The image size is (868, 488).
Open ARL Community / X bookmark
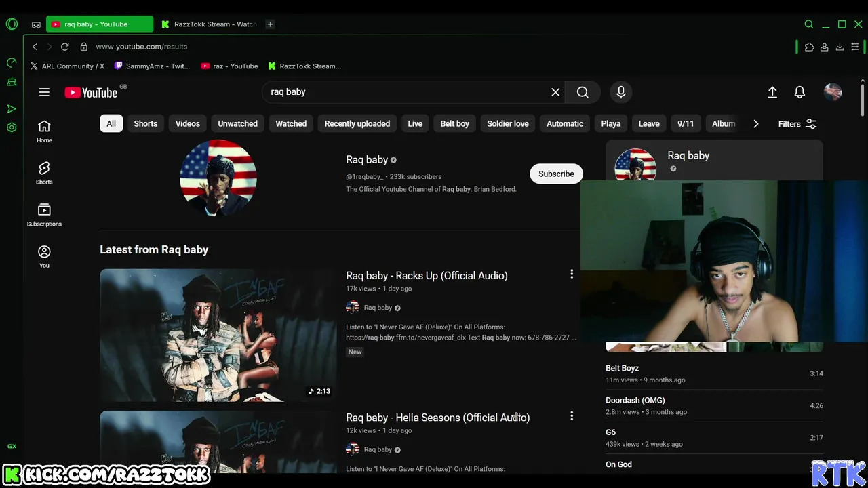67,66
